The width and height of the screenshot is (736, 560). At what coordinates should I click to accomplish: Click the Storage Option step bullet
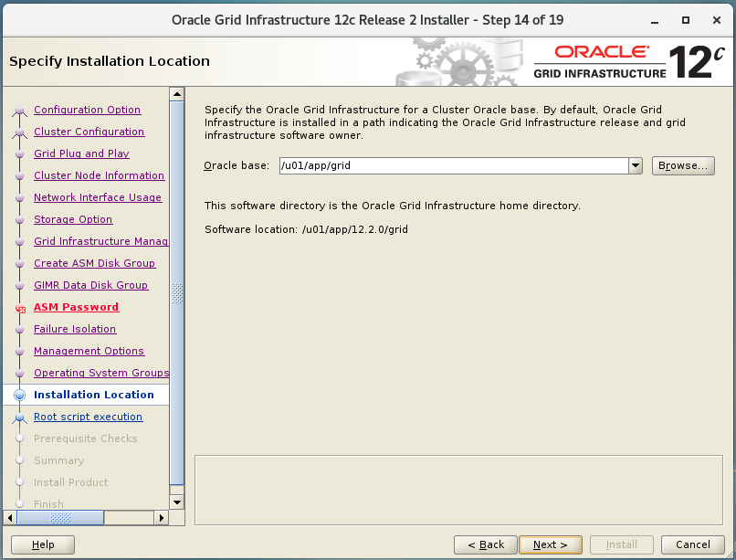tap(20, 220)
